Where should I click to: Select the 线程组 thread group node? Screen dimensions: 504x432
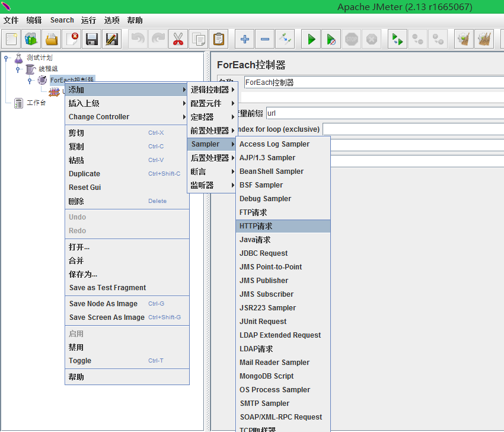[42, 69]
